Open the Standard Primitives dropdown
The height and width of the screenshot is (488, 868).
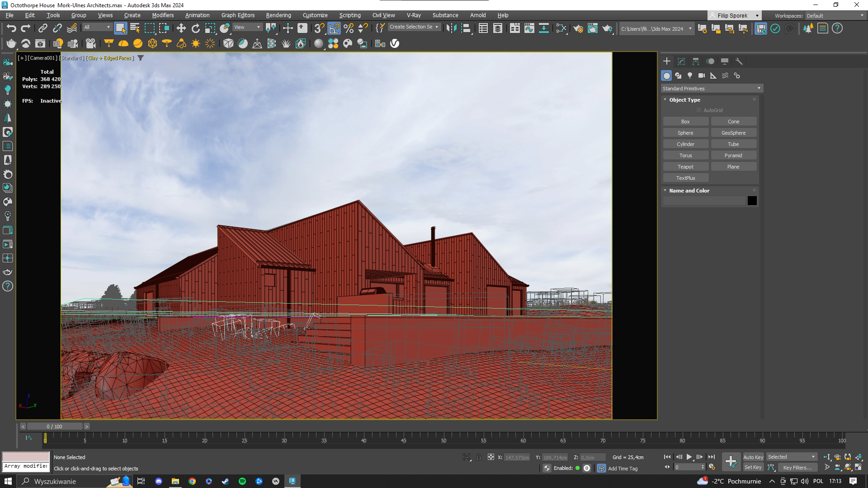(x=712, y=89)
